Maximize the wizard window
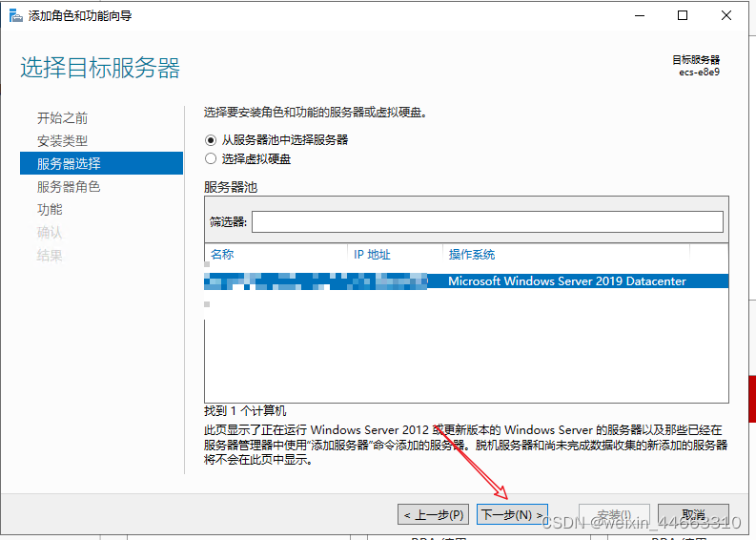This screenshot has width=756, height=540. [x=683, y=16]
